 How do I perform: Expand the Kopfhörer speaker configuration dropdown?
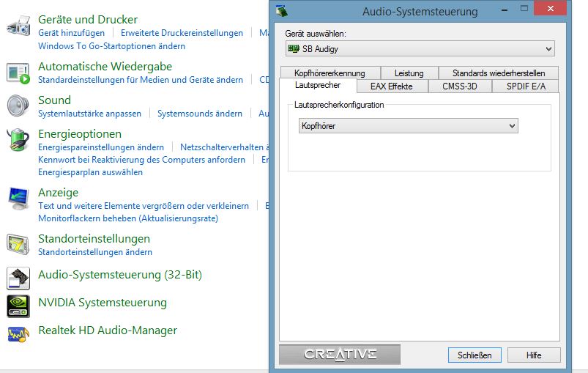409,126
